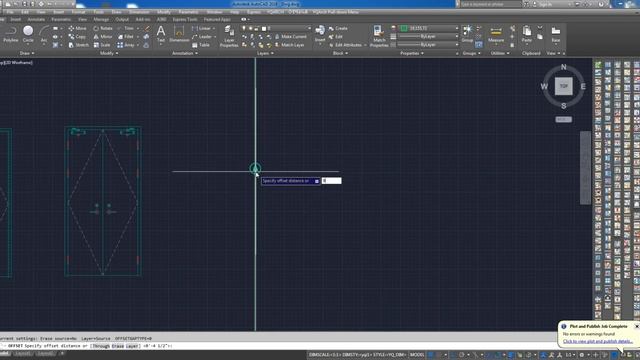Select the Text annotation tool
Image resolution: width=640 pixels, height=360 pixels.
tap(161, 34)
